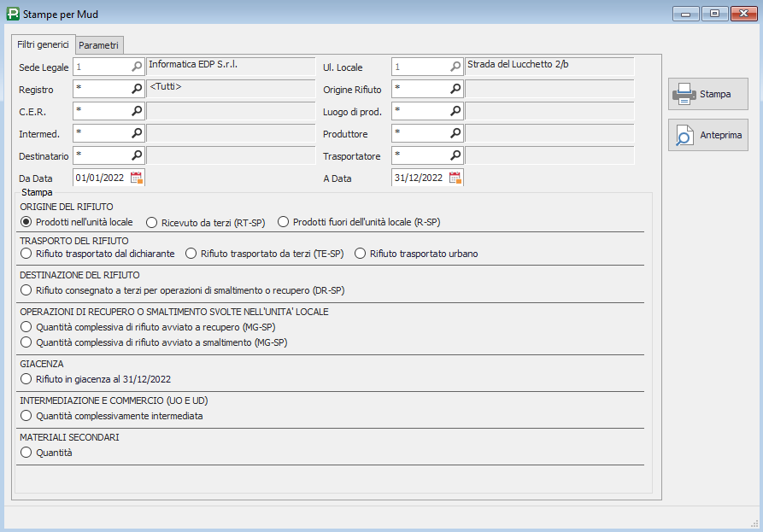Open the C.E.R. search magnifier
The height and width of the screenshot is (532, 763).
pos(137,111)
